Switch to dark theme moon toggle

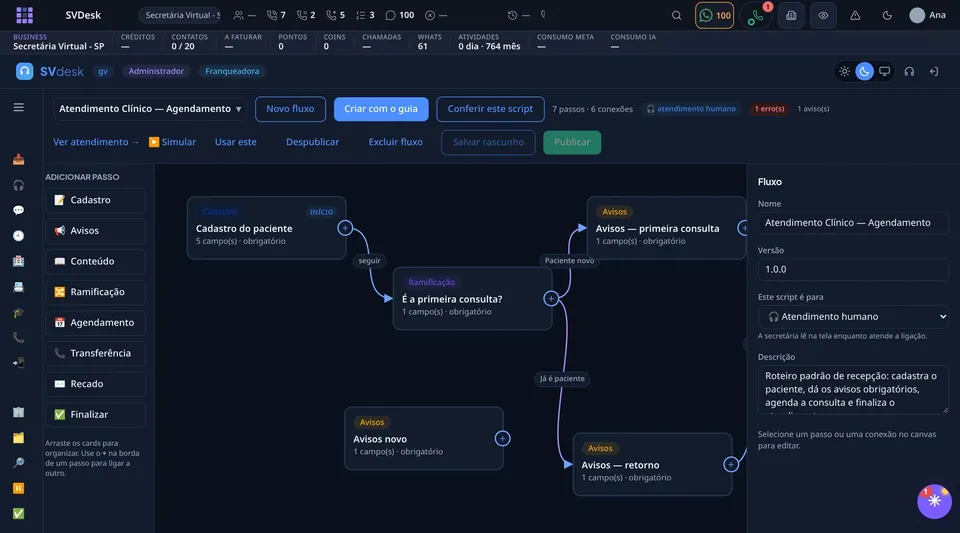(864, 72)
